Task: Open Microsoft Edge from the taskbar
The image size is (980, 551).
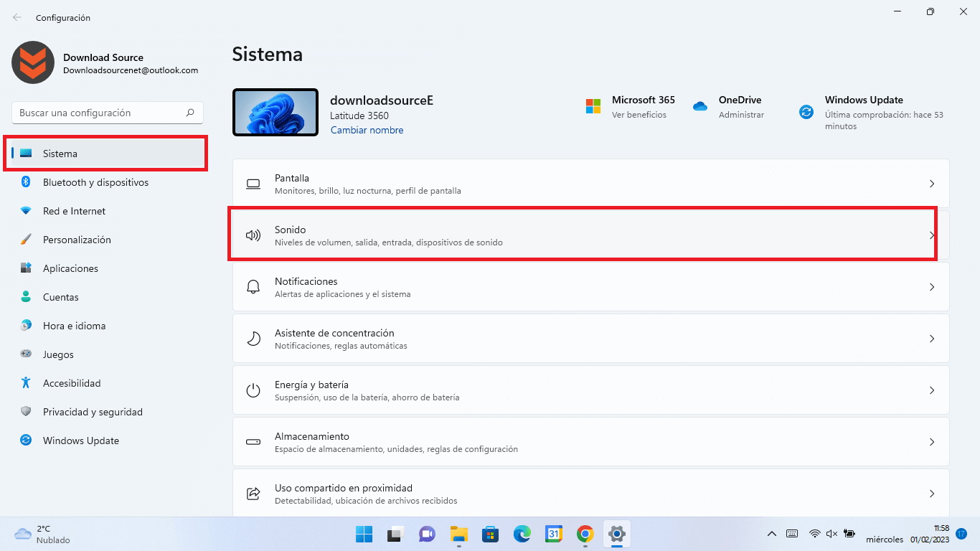Action: 522,534
